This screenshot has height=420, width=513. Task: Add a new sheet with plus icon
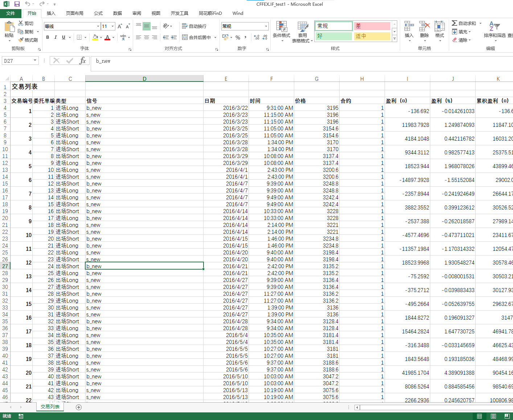[x=79, y=407]
